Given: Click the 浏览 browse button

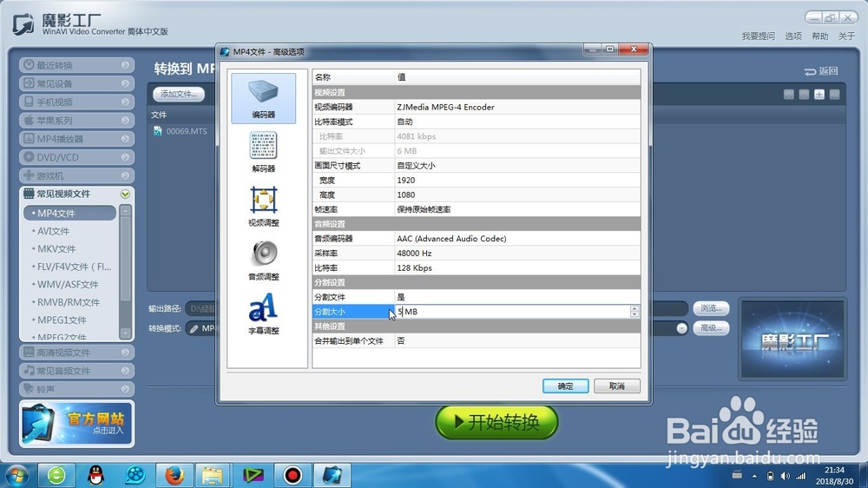Looking at the screenshot, I should click(711, 308).
